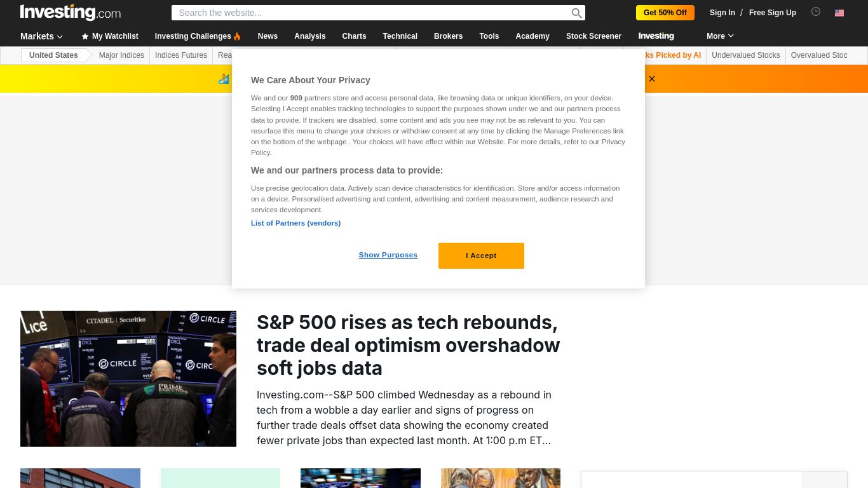868x488 pixels.
Task: Click Sign In link
Action: 722,13
